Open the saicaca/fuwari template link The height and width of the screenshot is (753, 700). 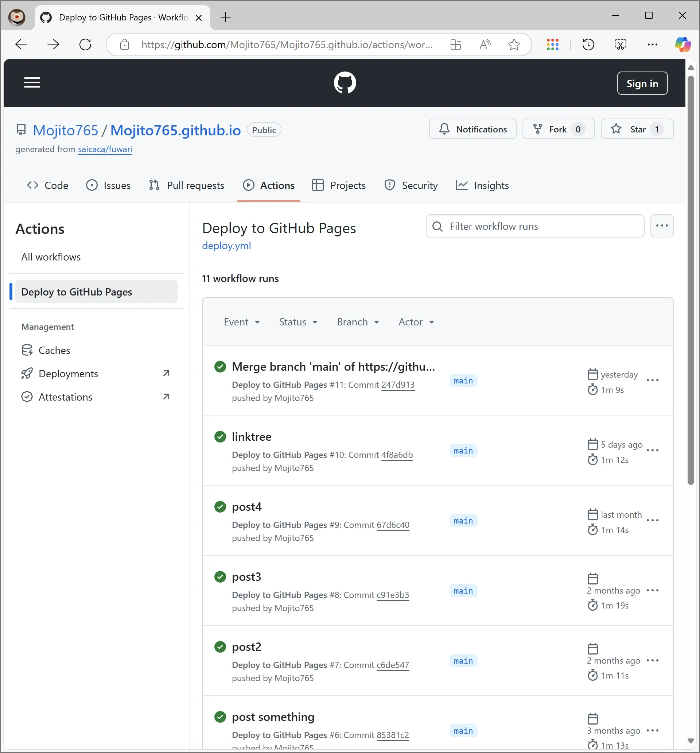tap(105, 149)
